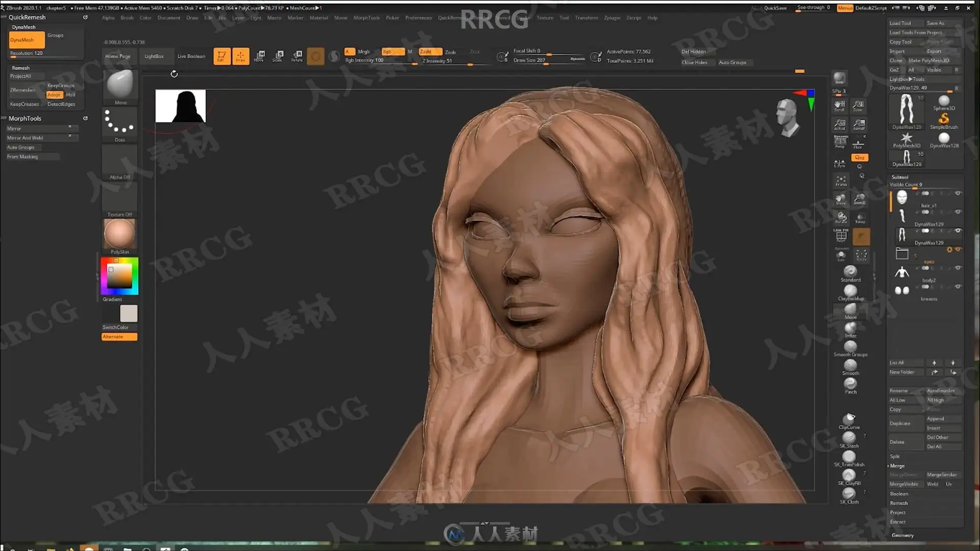Click the AAHalf icon
The height and width of the screenshot is (551, 980).
coord(859,124)
